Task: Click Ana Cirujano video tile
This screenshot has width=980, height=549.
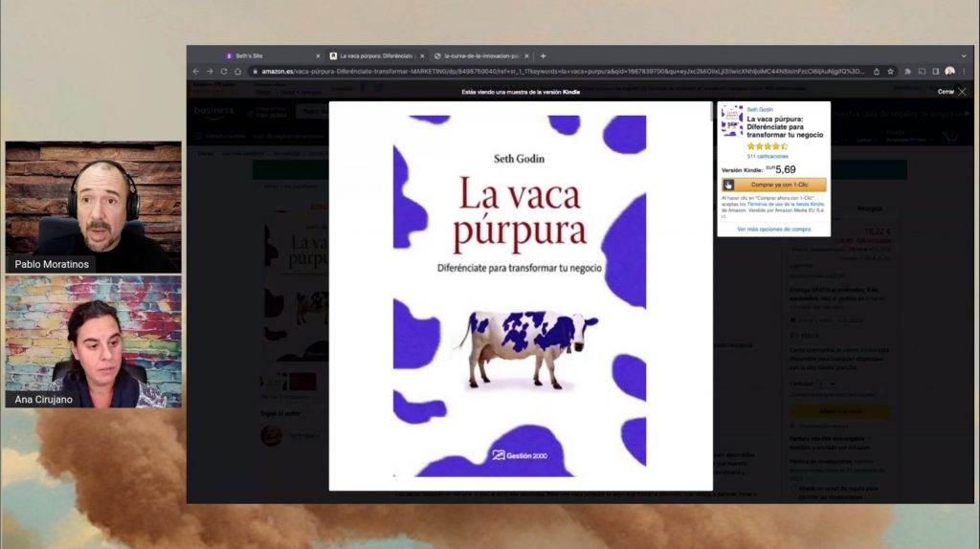Action: point(93,342)
